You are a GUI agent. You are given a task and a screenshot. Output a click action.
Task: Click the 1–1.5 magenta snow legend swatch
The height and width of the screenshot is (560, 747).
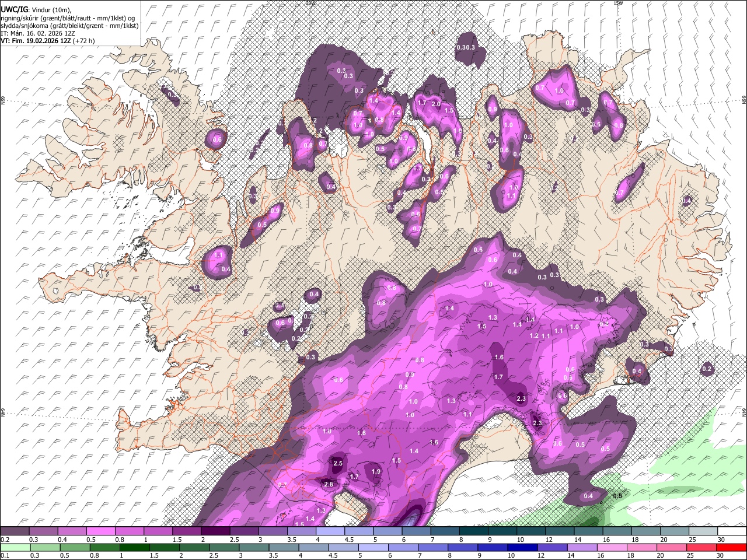[158, 531]
